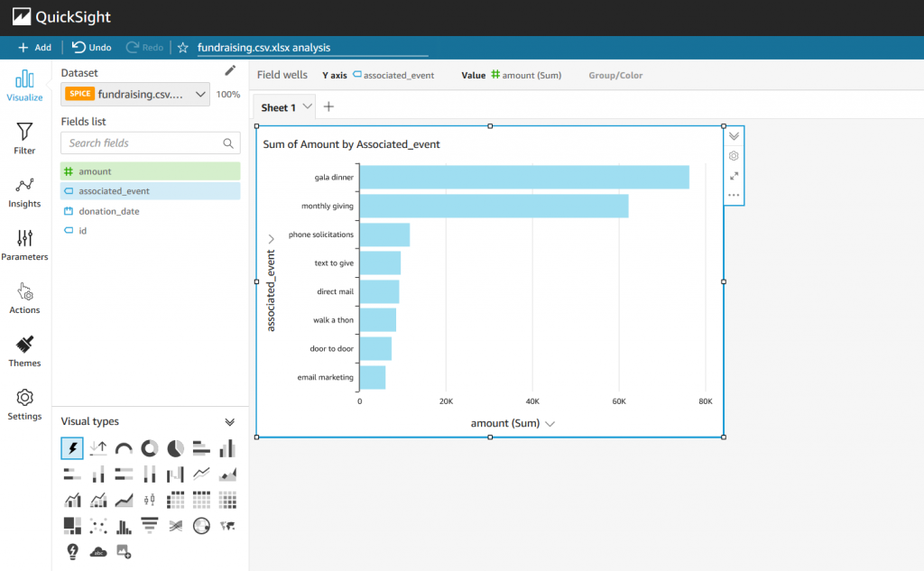Select the points on map globe visual
Screen dimensions: 924x571
(x=201, y=526)
